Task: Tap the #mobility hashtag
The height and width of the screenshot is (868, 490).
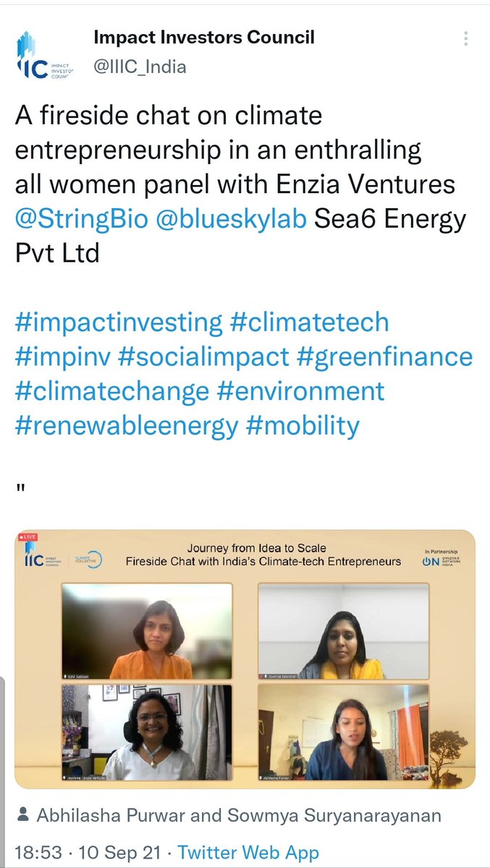Action: (x=302, y=426)
